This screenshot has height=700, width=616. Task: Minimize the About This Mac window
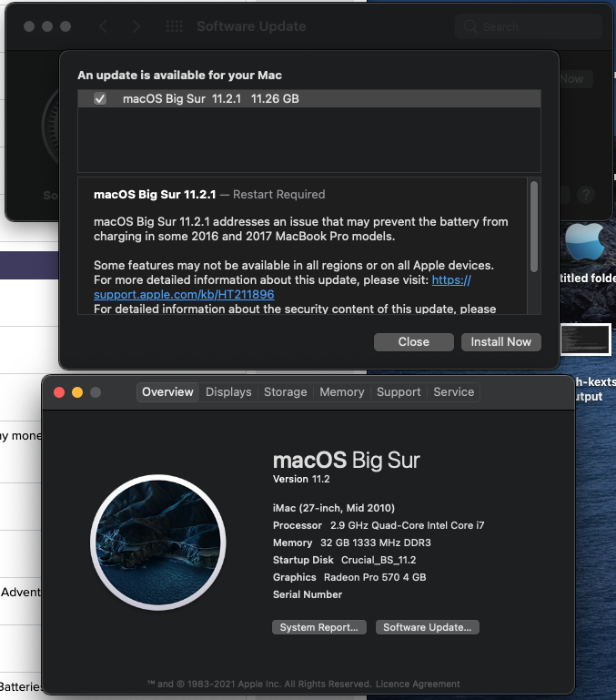coord(77,392)
